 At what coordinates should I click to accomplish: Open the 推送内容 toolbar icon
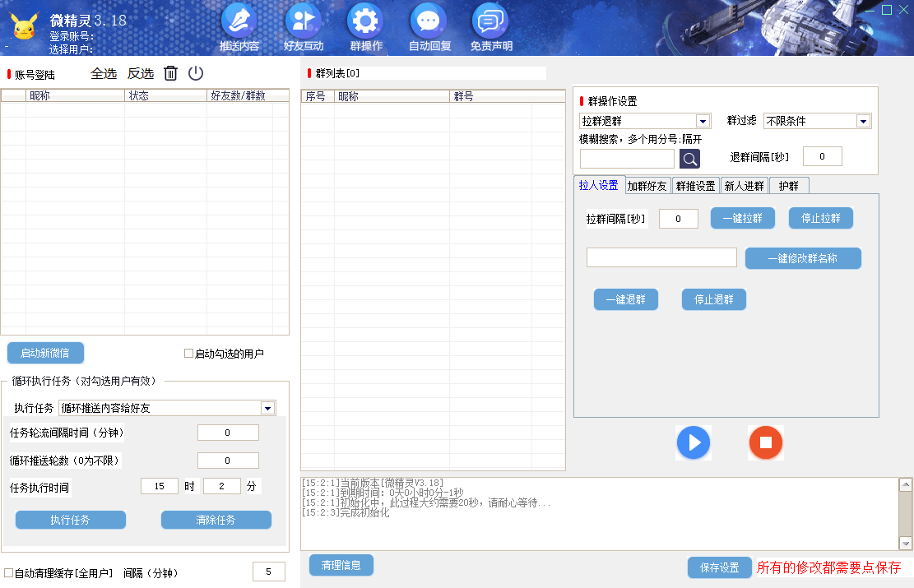[239, 27]
